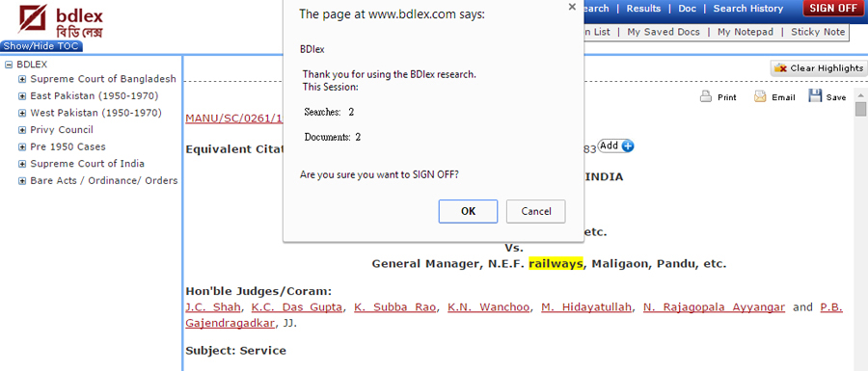Click the Print printer icon
This screenshot has height=371, width=868.
click(705, 96)
